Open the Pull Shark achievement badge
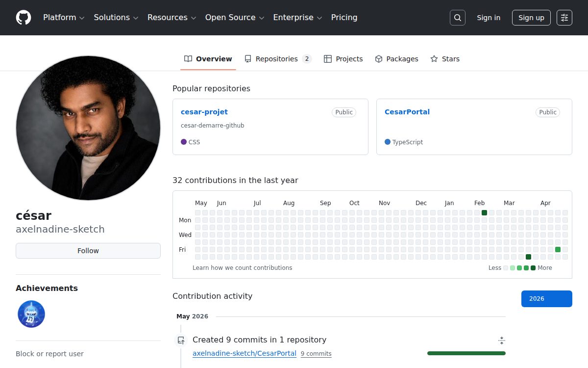The width and height of the screenshot is (588, 368). click(31, 314)
